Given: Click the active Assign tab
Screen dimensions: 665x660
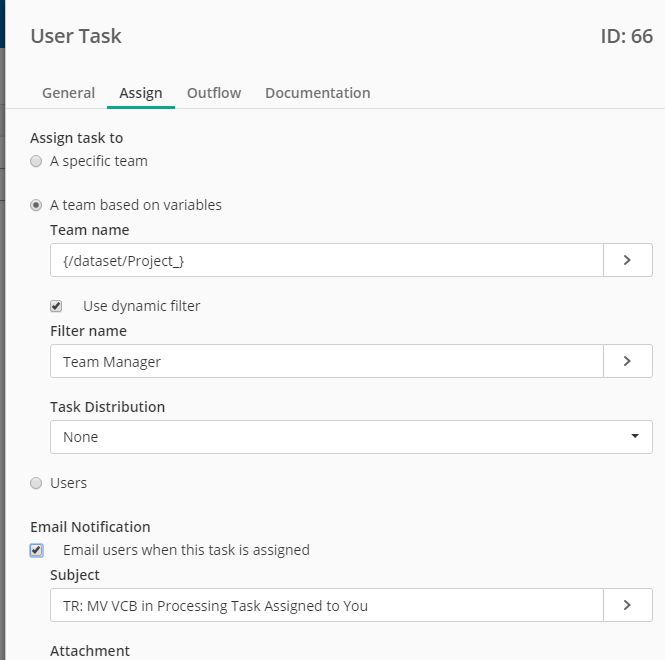Looking at the screenshot, I should tap(141, 93).
